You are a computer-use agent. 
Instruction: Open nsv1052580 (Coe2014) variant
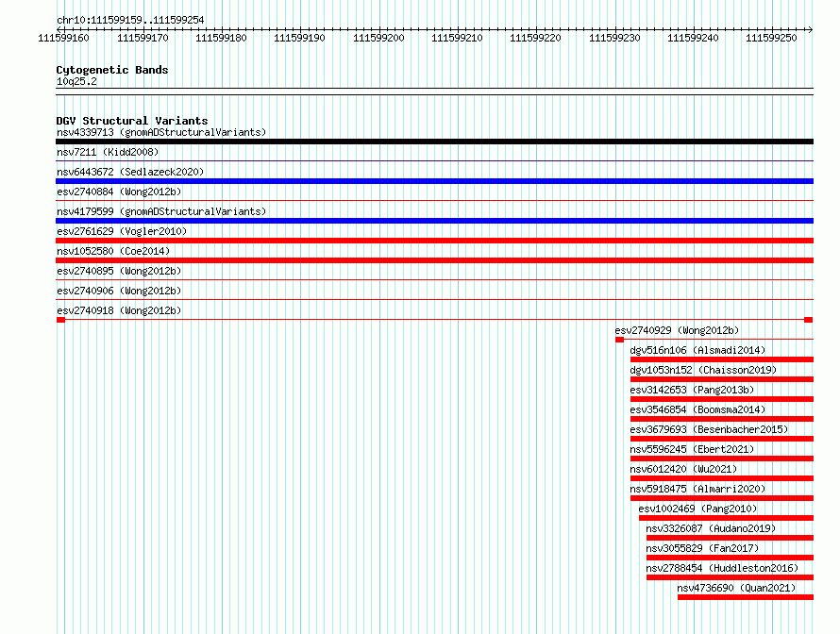point(113,251)
